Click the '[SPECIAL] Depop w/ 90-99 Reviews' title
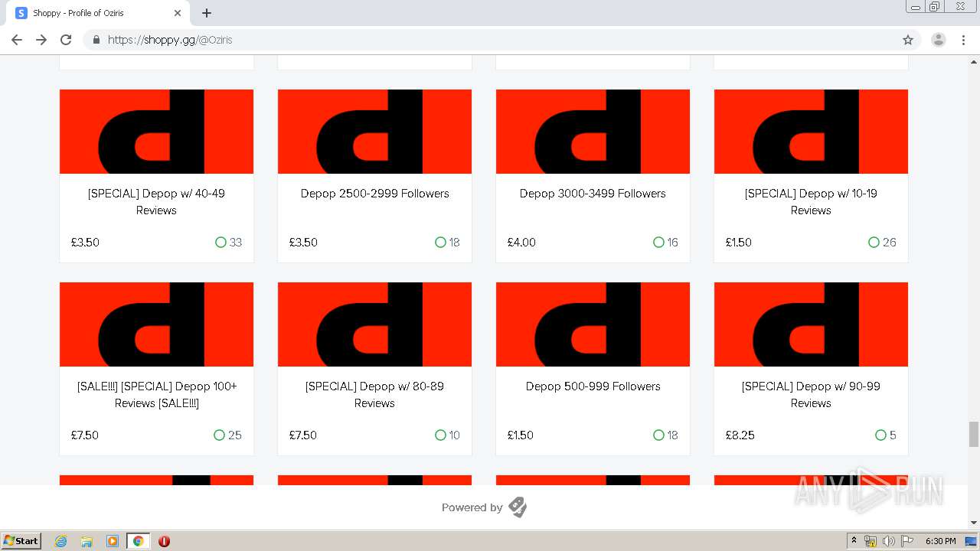980x551 pixels. [x=811, y=395]
